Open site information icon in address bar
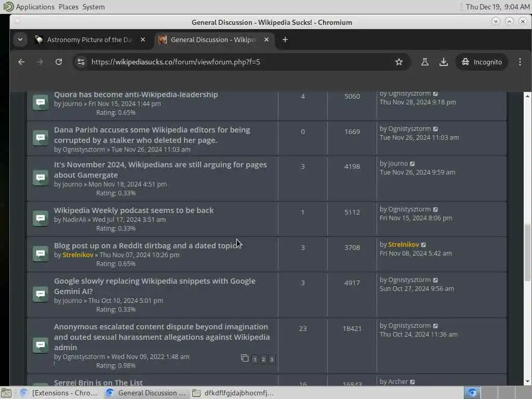The image size is (532, 399). click(x=81, y=62)
